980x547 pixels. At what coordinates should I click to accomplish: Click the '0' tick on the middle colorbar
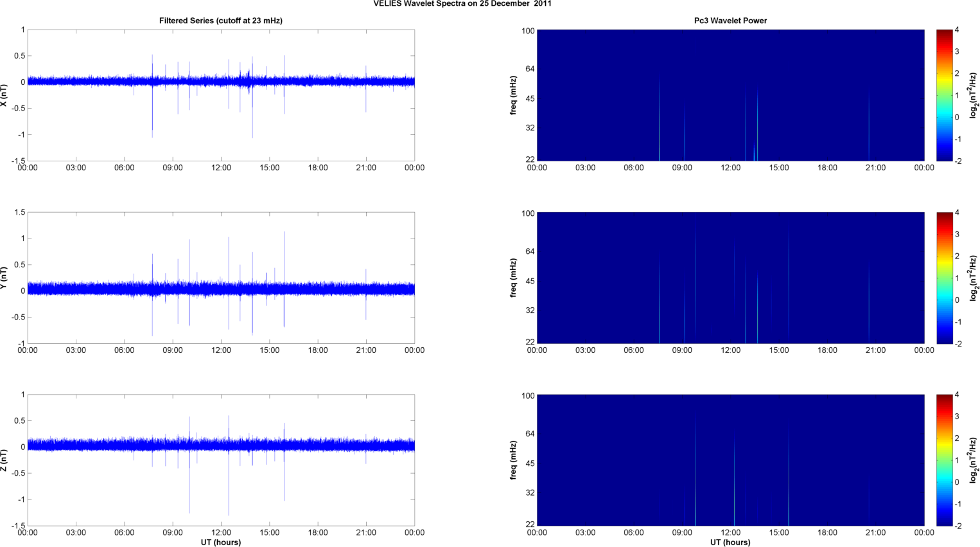click(957, 300)
